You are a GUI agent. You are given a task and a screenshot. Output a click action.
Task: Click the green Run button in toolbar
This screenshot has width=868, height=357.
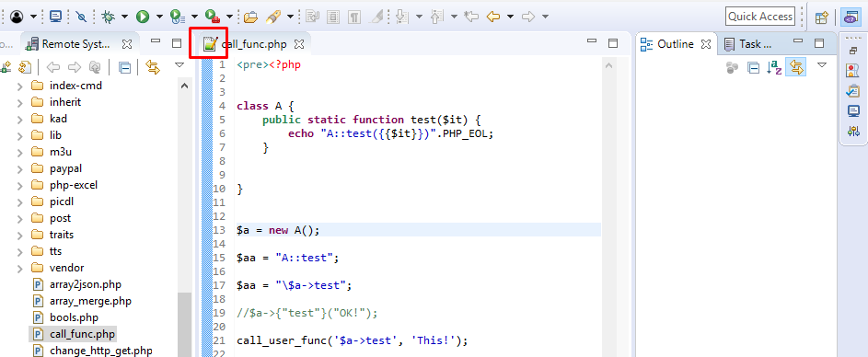(x=143, y=17)
